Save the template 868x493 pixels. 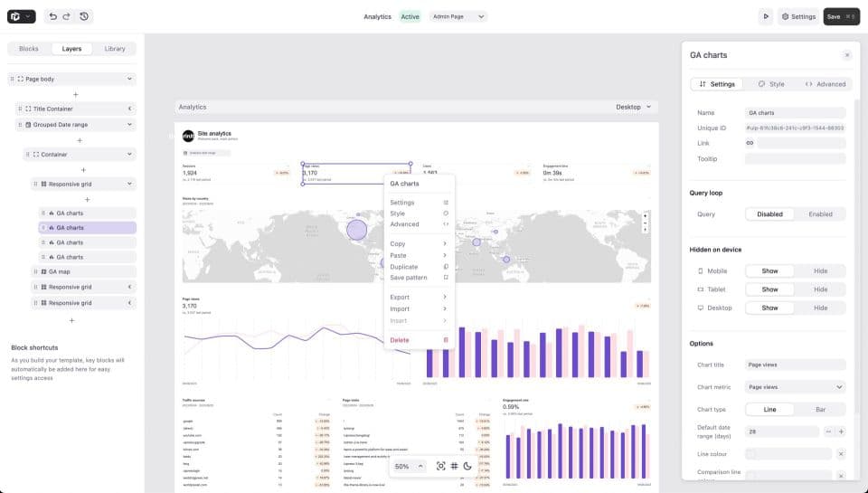point(841,16)
